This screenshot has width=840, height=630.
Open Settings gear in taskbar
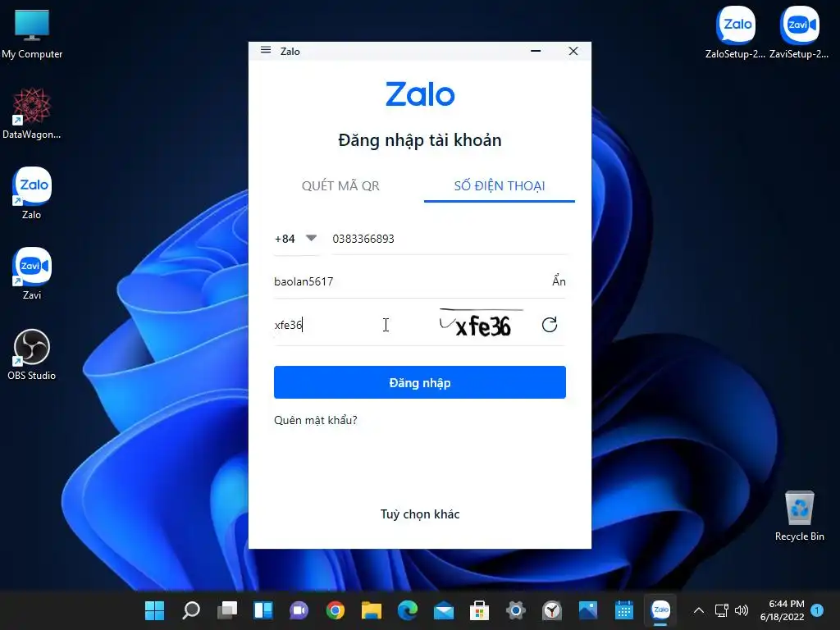[x=515, y=610]
